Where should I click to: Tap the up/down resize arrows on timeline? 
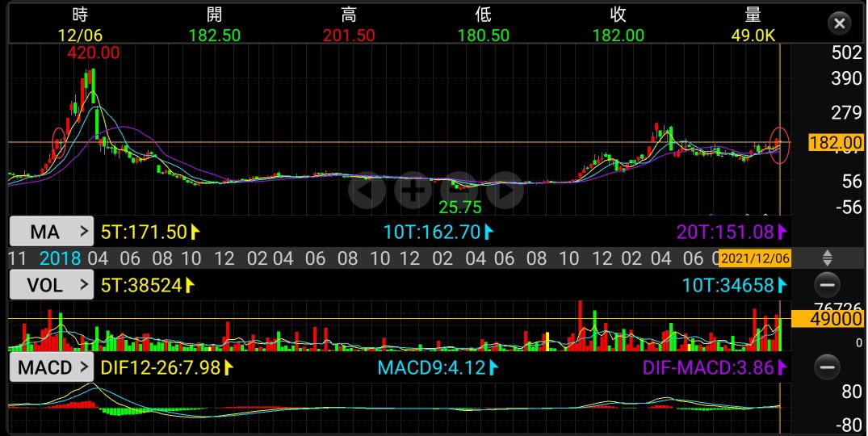tap(826, 258)
